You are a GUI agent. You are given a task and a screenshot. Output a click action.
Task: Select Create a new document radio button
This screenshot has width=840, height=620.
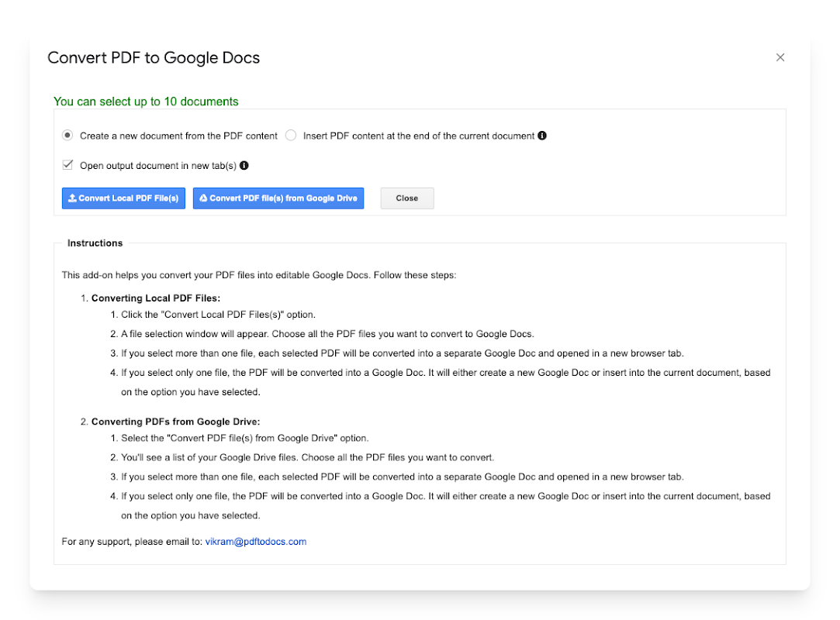[x=67, y=136]
